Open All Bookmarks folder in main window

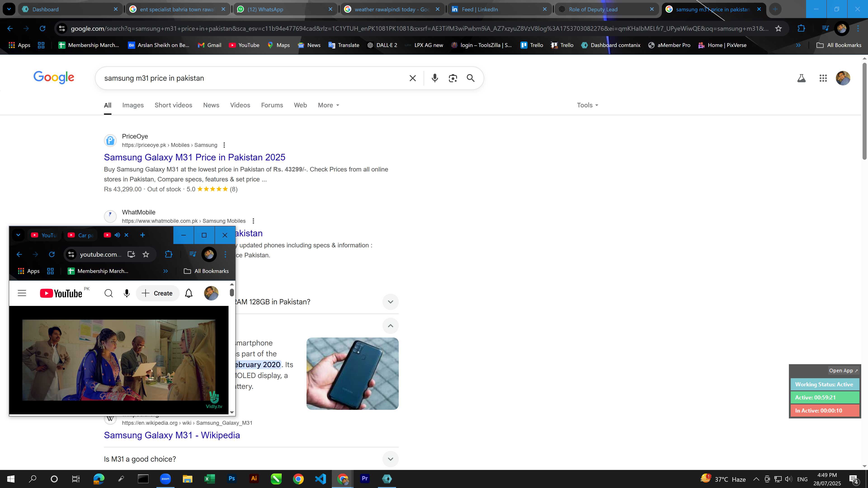(x=839, y=45)
